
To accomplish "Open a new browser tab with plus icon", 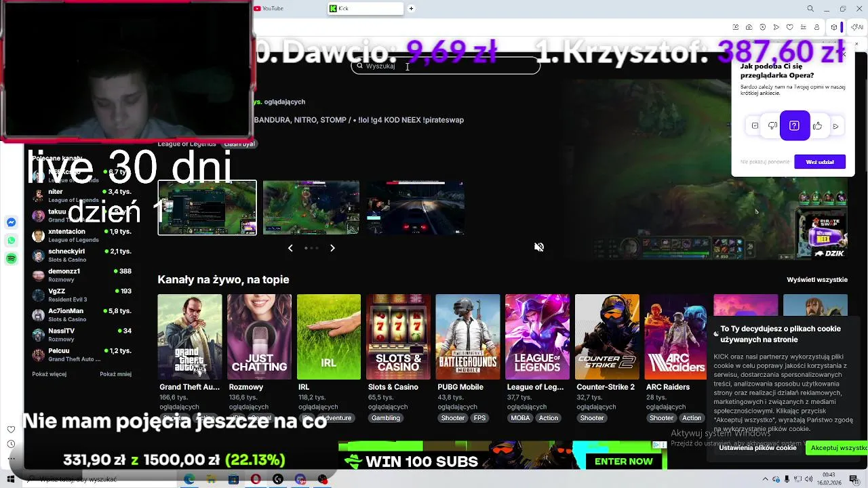I will pyautogui.click(x=411, y=9).
